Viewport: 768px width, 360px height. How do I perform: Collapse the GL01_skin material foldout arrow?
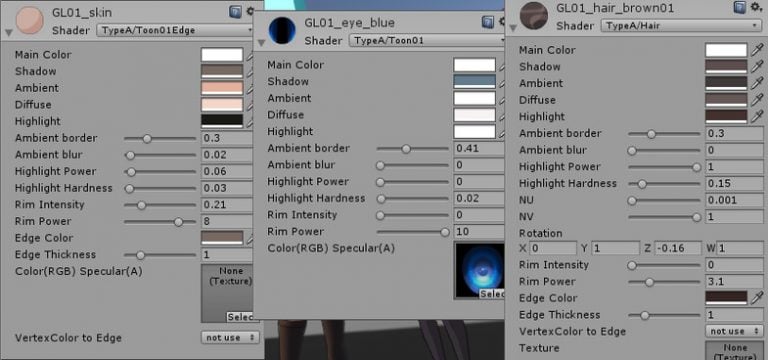tap(9, 33)
